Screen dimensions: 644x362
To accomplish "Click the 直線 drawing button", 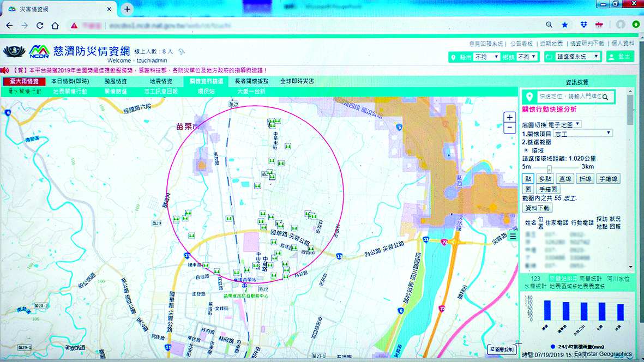I will (x=565, y=179).
